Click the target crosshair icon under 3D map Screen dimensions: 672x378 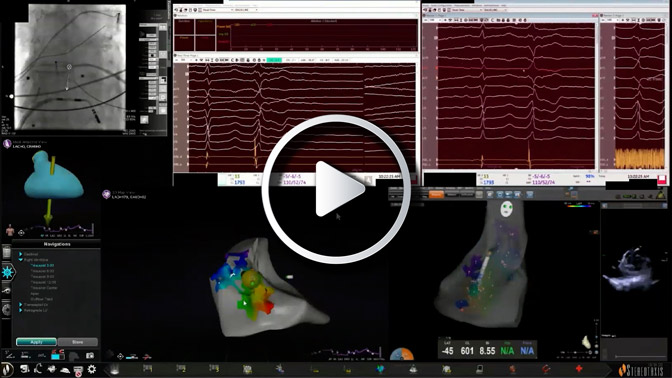click(x=120, y=356)
